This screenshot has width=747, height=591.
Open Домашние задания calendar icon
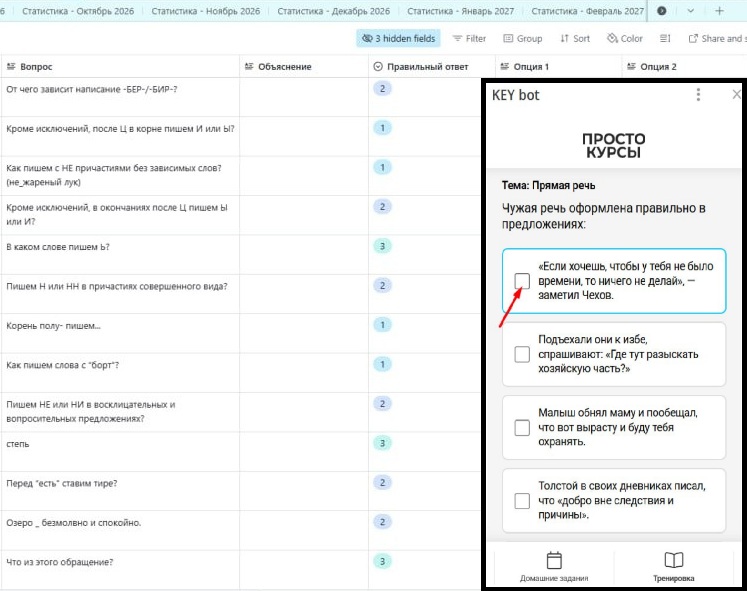[x=554, y=561]
